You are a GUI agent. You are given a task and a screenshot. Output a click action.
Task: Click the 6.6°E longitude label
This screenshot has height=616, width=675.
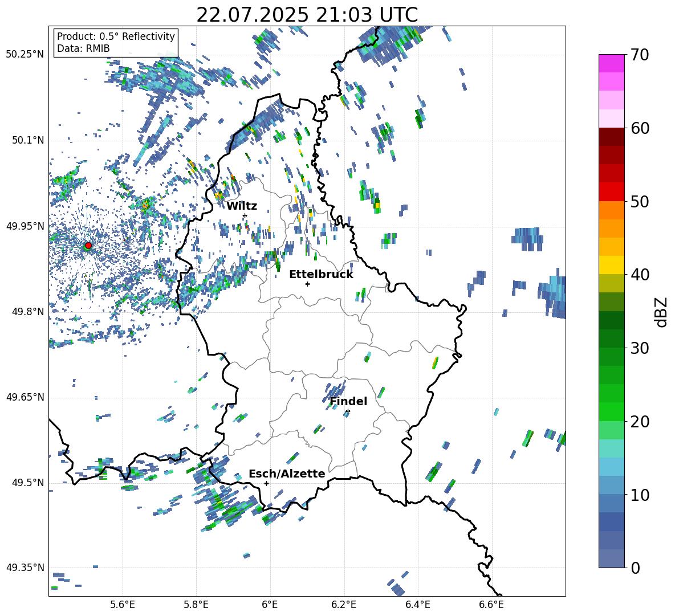[491, 605]
